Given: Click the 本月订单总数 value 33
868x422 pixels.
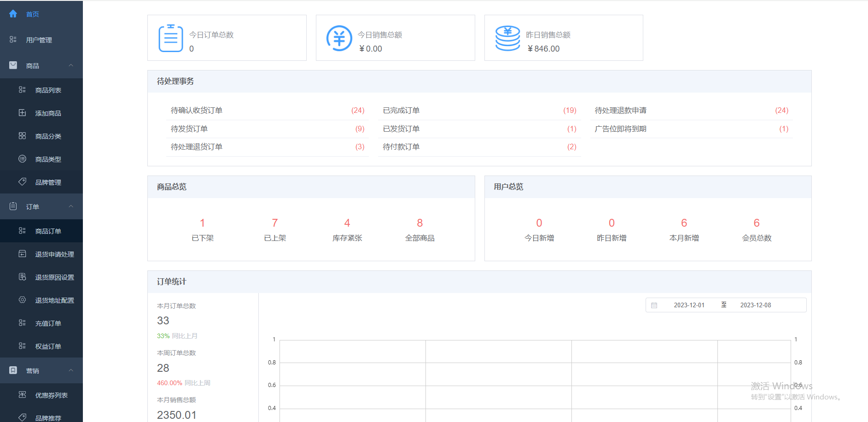Looking at the screenshot, I should [163, 321].
